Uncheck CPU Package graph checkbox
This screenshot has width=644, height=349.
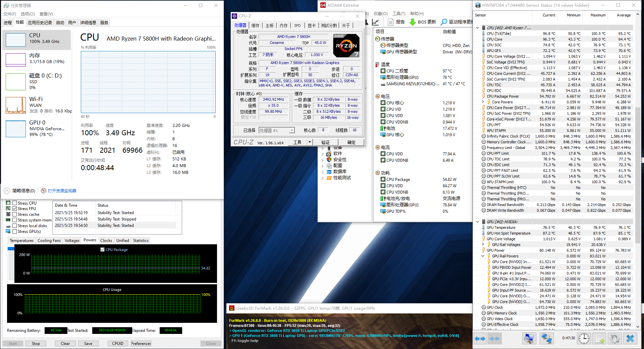[103, 250]
